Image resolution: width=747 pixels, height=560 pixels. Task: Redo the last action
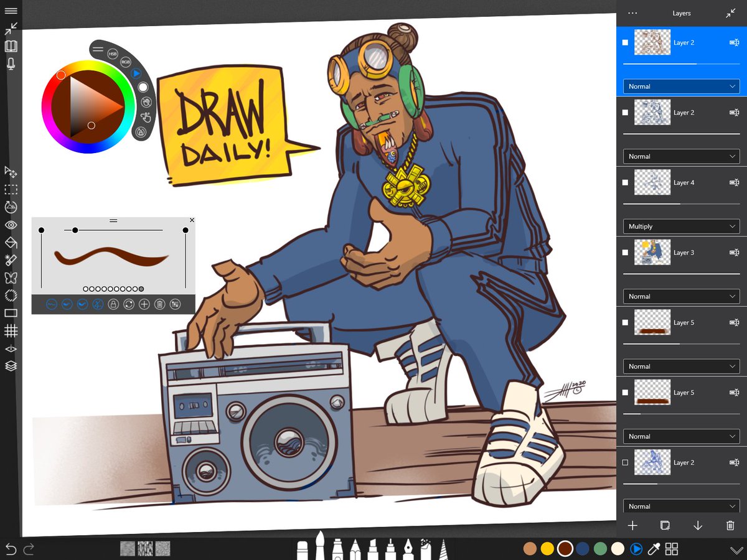point(29,549)
